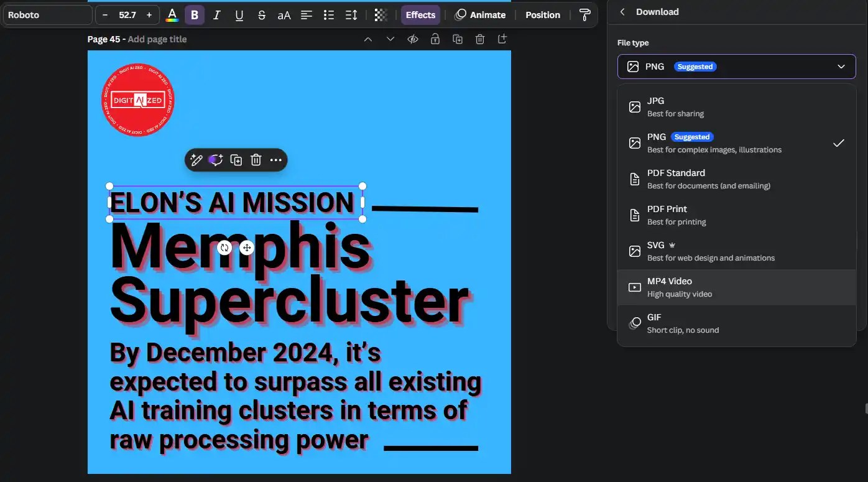Open the File type dropdown

[x=736, y=67]
